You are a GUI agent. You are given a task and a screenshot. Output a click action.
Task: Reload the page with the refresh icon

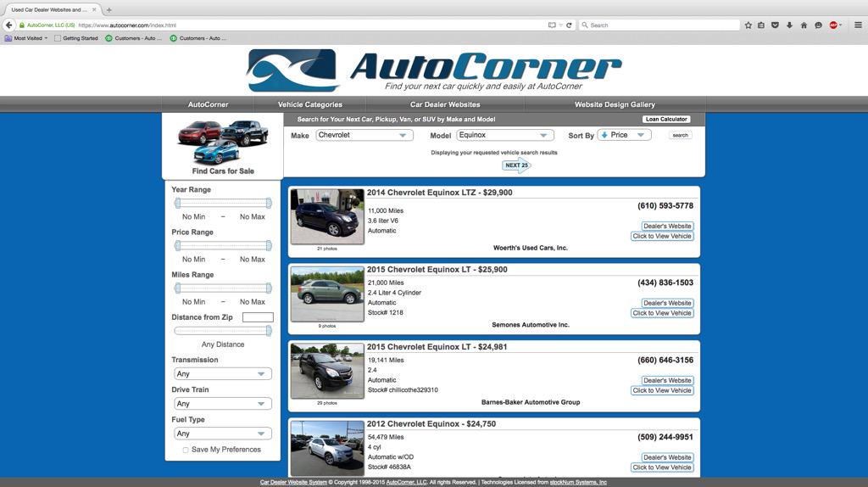click(x=569, y=25)
